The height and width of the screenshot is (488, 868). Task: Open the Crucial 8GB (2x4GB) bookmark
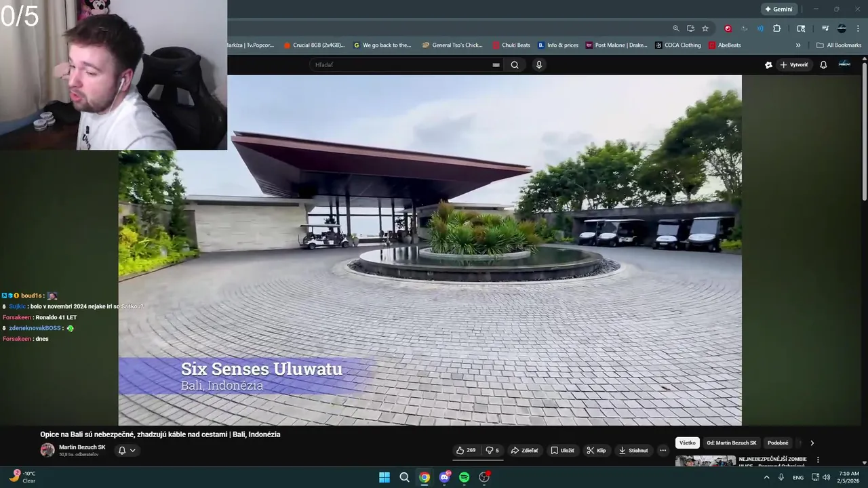click(314, 45)
